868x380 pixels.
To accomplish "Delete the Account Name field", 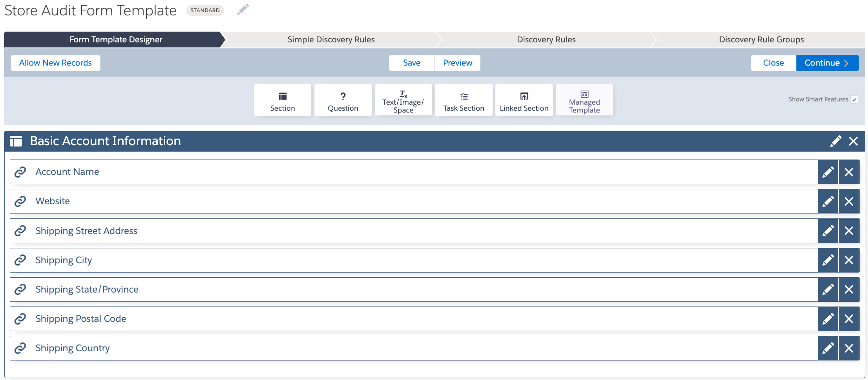I will point(849,172).
